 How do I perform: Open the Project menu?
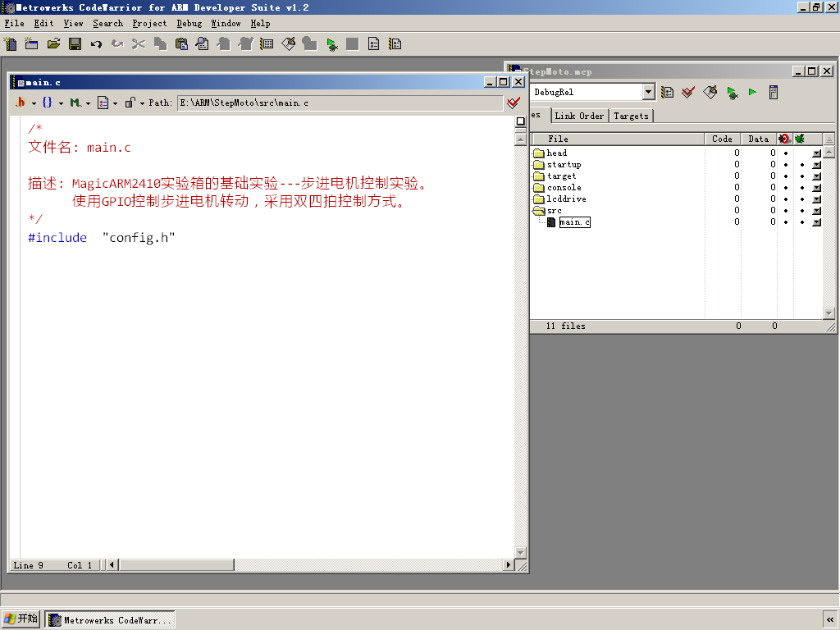[149, 23]
